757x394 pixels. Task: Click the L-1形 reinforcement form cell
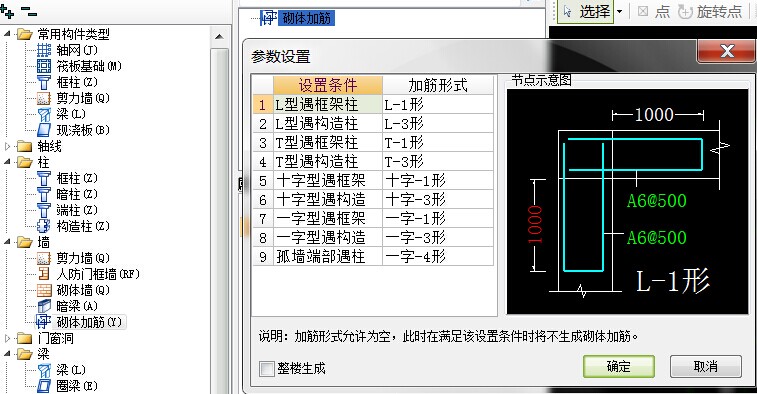coord(438,104)
